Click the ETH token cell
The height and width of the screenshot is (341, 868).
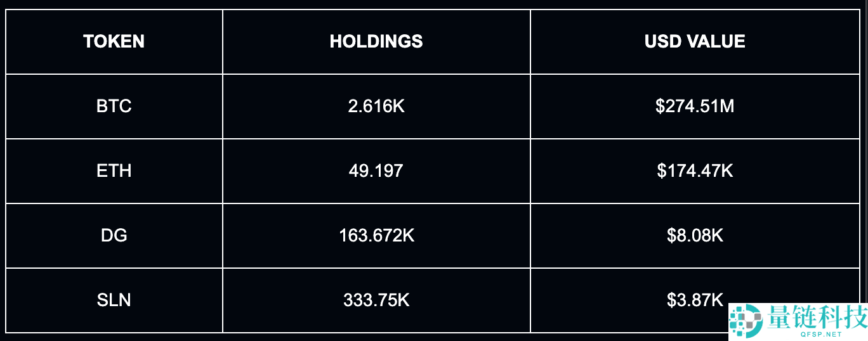(x=114, y=171)
